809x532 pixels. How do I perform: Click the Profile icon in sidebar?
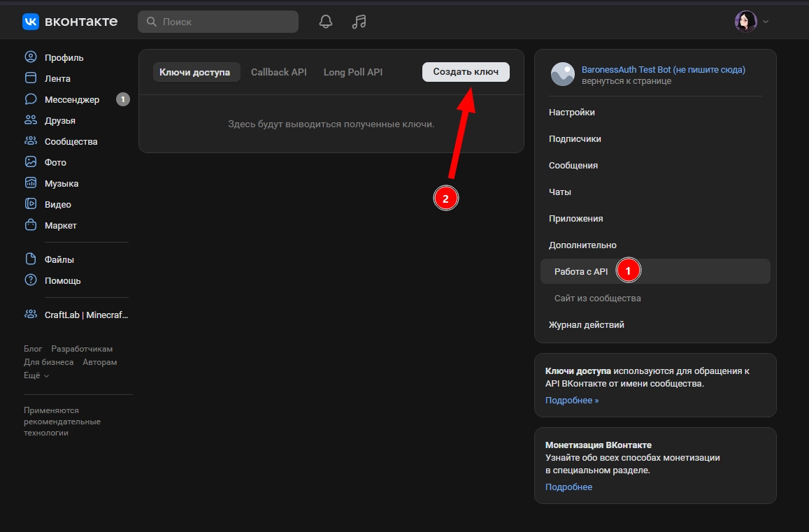coord(31,57)
